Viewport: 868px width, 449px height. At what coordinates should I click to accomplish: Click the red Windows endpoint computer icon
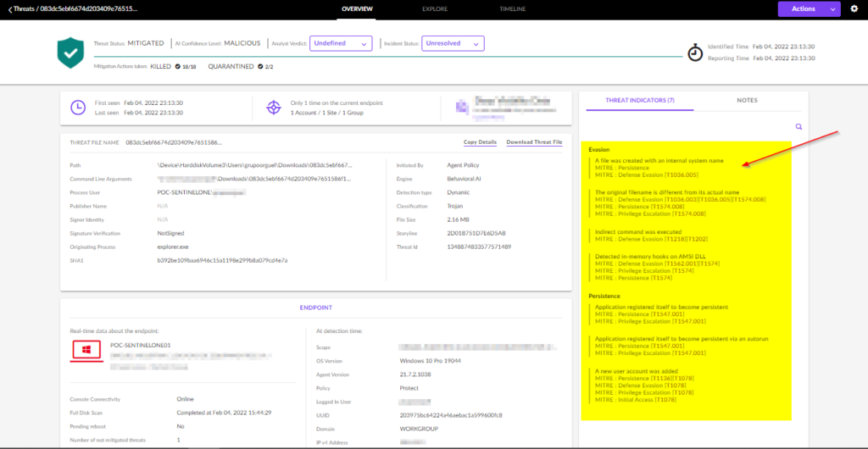[86, 351]
